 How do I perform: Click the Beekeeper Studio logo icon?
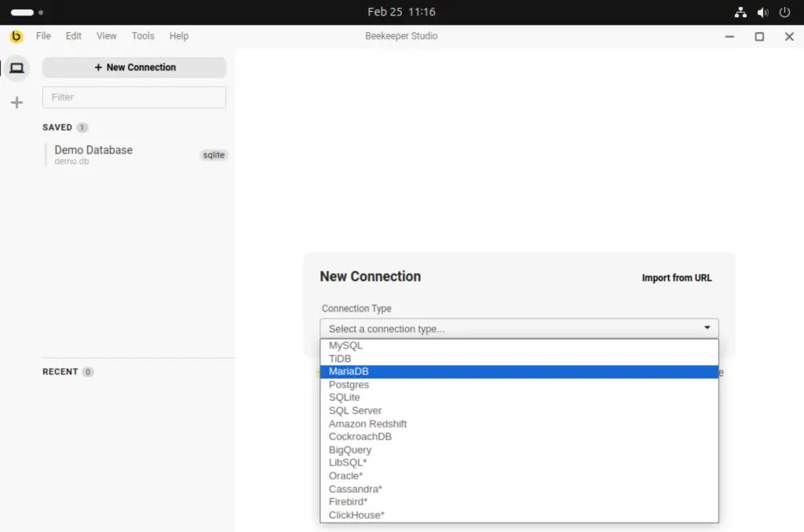point(16,36)
